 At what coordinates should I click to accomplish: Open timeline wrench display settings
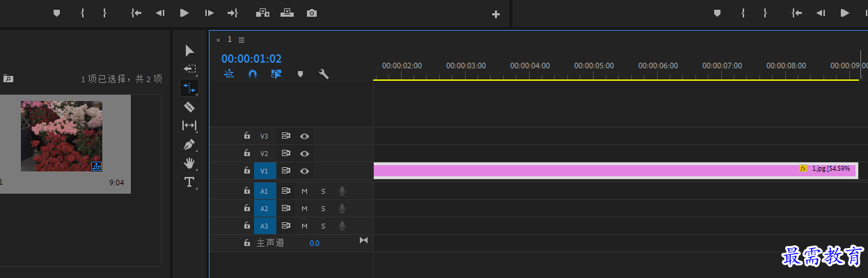click(x=324, y=74)
